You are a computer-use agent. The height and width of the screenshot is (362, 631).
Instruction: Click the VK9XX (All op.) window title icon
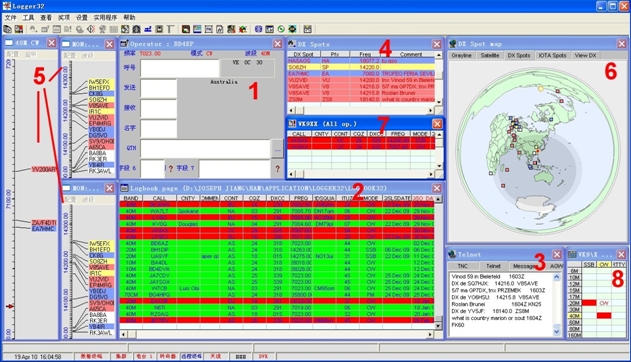tap(293, 123)
